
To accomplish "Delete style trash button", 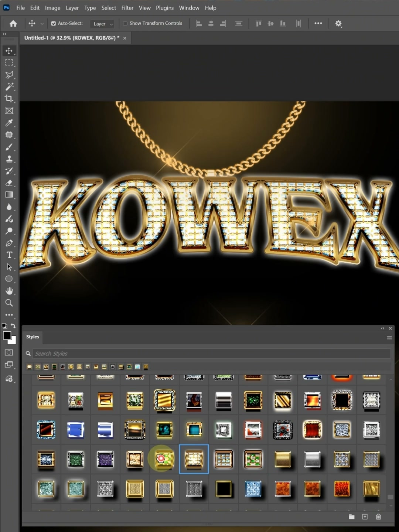I will pos(378,517).
